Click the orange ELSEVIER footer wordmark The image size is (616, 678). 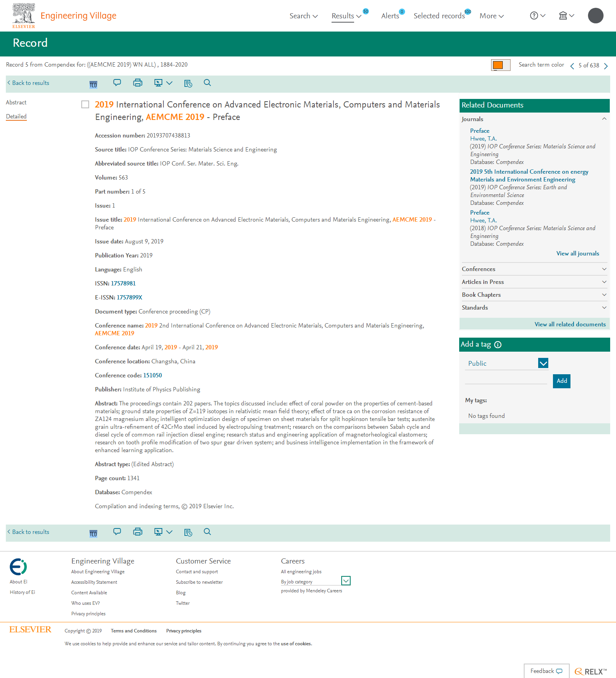tap(30, 630)
